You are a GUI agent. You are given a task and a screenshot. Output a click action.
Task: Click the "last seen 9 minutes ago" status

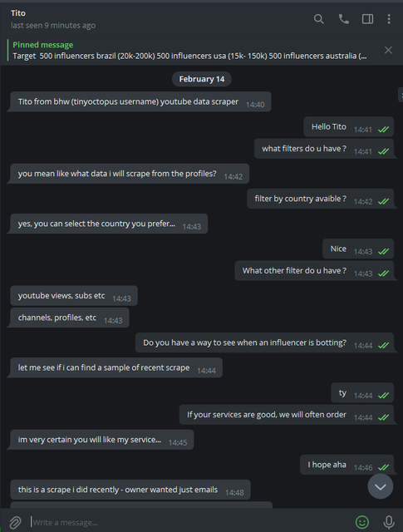click(53, 26)
